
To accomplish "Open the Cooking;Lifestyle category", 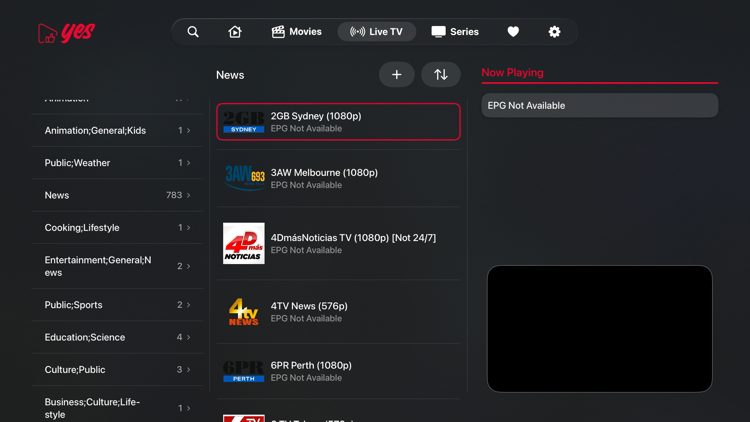I will pos(118,228).
